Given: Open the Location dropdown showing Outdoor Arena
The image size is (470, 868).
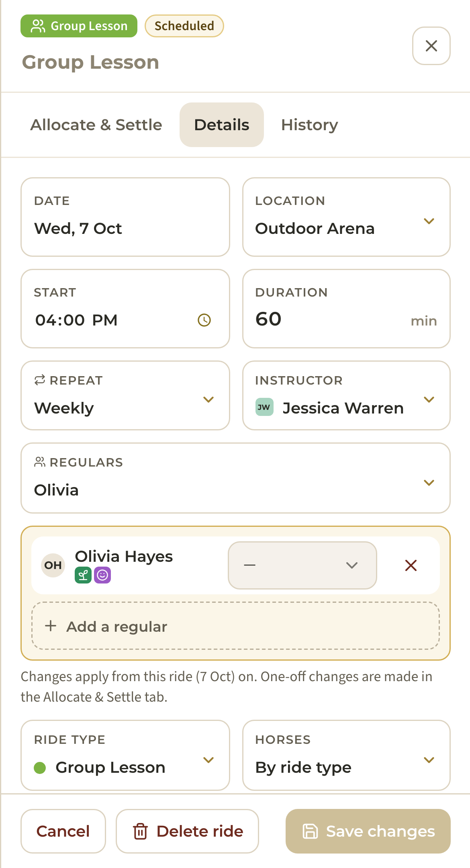Looking at the screenshot, I should 346,217.
